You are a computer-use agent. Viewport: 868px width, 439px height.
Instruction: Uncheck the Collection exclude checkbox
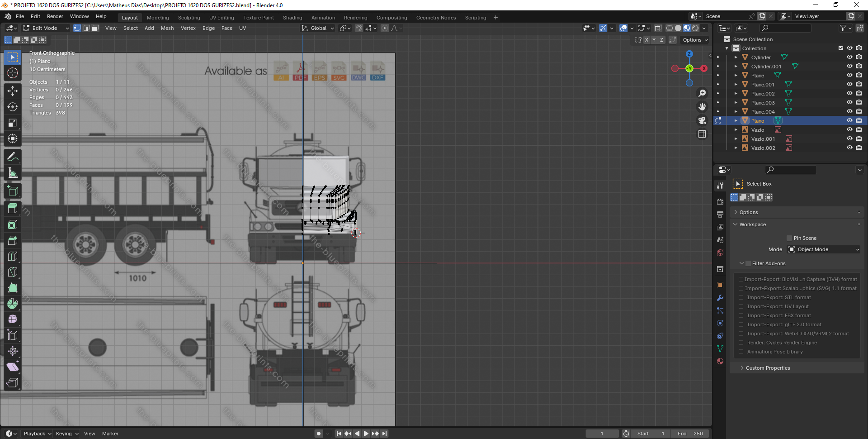click(x=841, y=48)
